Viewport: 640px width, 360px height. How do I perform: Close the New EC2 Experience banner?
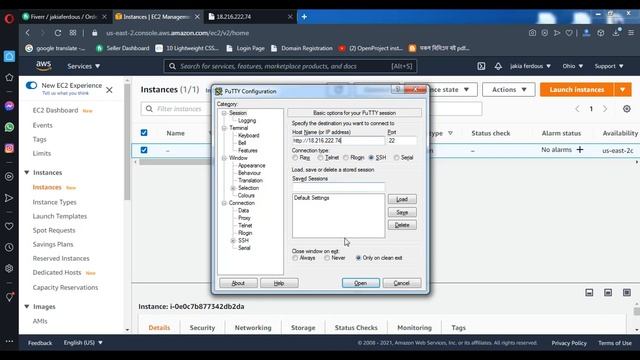coord(109,90)
